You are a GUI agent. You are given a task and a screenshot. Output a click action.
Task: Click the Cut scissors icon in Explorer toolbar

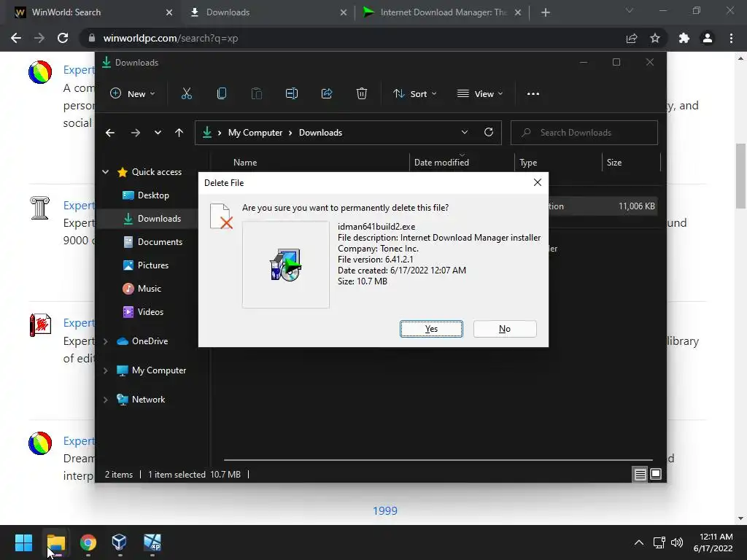[x=186, y=93]
